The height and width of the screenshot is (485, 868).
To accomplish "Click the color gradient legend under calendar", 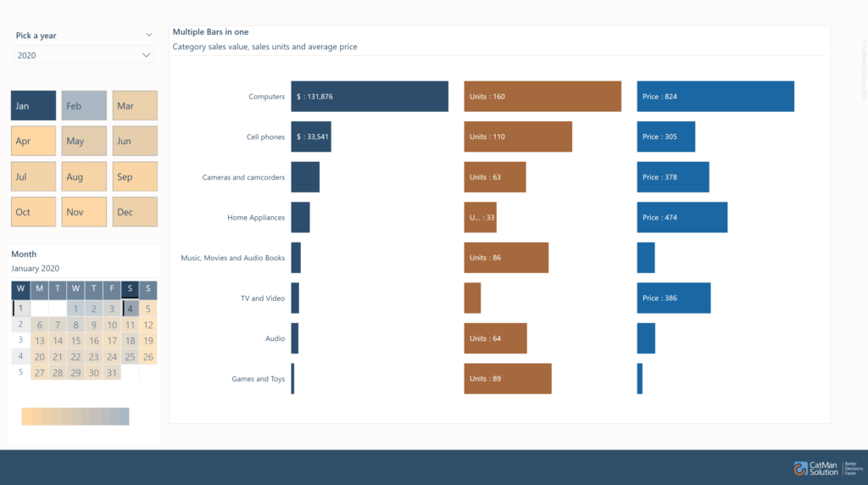I will pyautogui.click(x=75, y=416).
